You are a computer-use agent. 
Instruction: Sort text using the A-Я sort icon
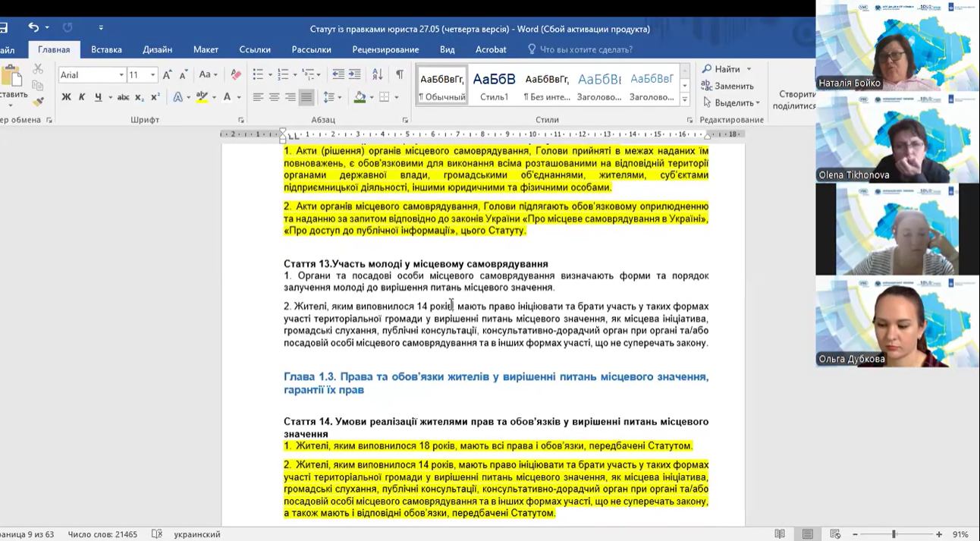(377, 74)
